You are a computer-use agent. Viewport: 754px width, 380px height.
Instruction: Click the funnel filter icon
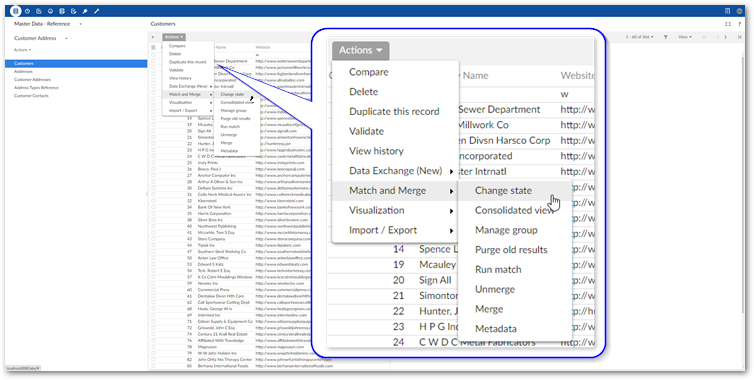666,37
